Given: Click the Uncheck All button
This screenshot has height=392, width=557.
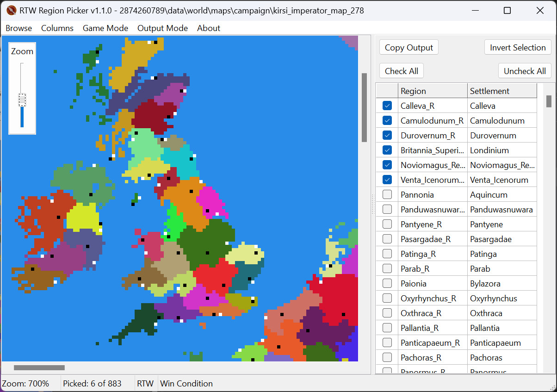Looking at the screenshot, I should [x=525, y=71].
